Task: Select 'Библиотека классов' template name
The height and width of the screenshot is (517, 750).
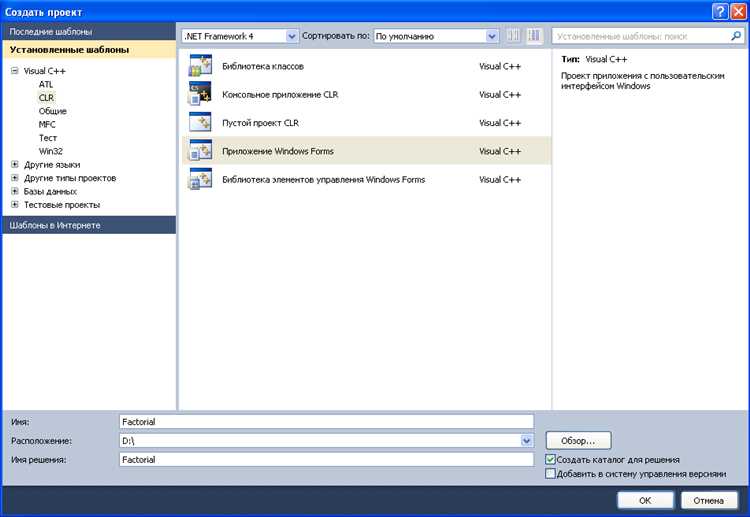Action: tap(263, 66)
